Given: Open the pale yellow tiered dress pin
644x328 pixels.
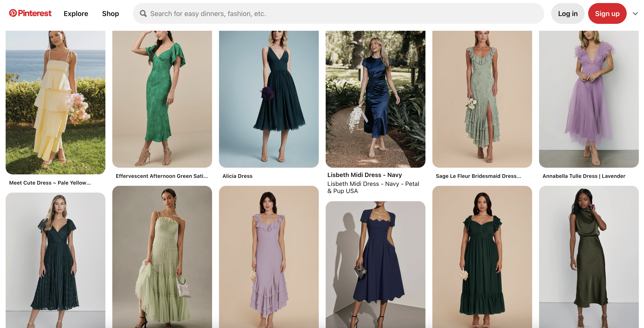Looking at the screenshot, I should click(55, 102).
